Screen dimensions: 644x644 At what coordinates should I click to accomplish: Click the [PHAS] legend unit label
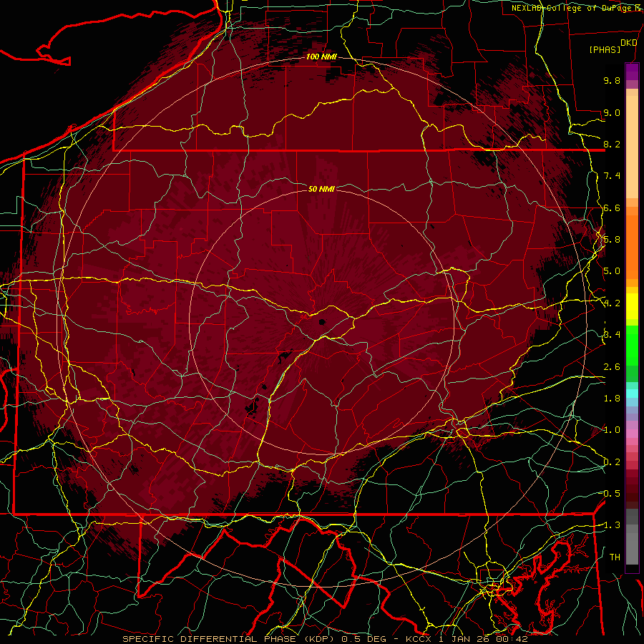click(x=605, y=49)
